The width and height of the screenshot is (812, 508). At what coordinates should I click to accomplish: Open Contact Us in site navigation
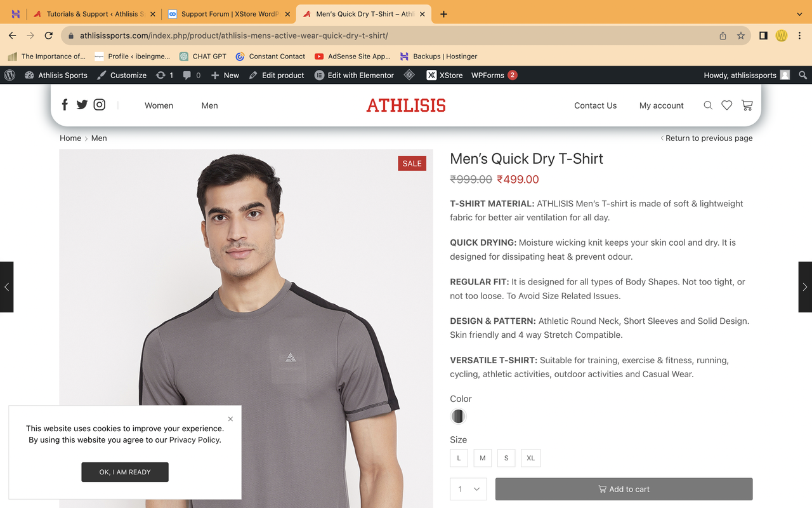tap(595, 105)
